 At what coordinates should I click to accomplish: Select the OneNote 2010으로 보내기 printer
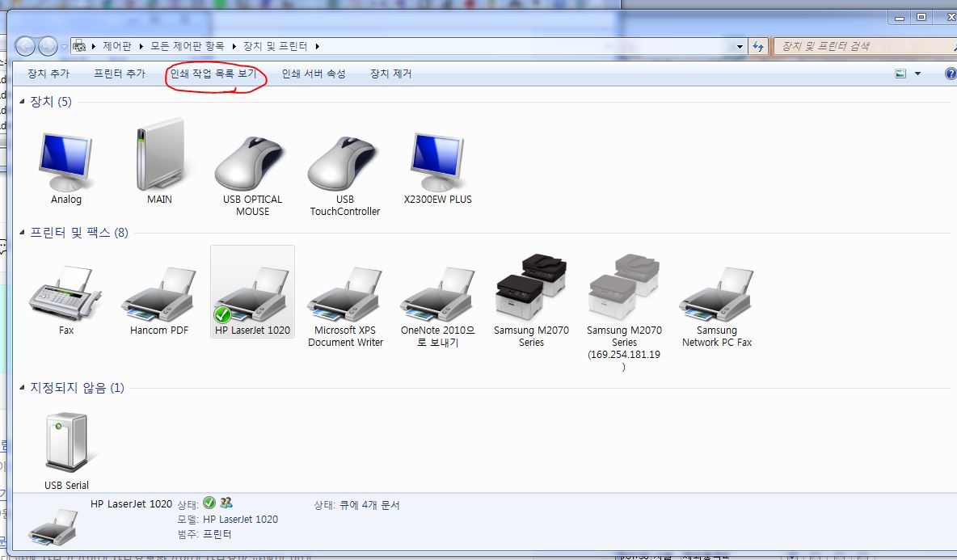tap(437, 295)
